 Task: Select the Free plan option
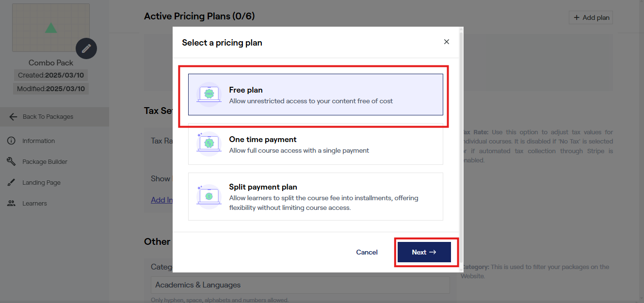coord(315,95)
